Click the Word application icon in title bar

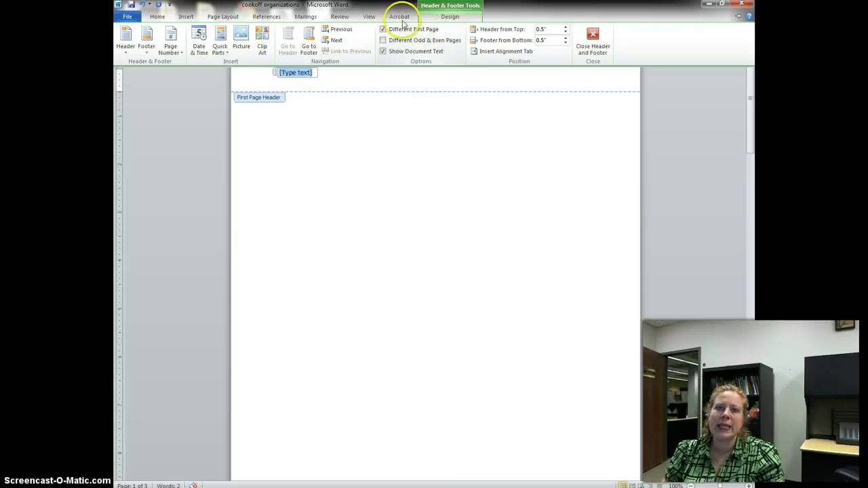coord(118,5)
